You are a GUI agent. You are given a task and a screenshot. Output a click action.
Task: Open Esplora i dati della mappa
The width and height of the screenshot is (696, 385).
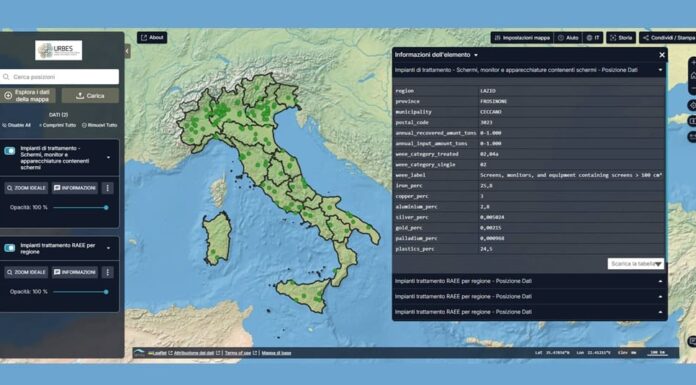pyautogui.click(x=28, y=95)
